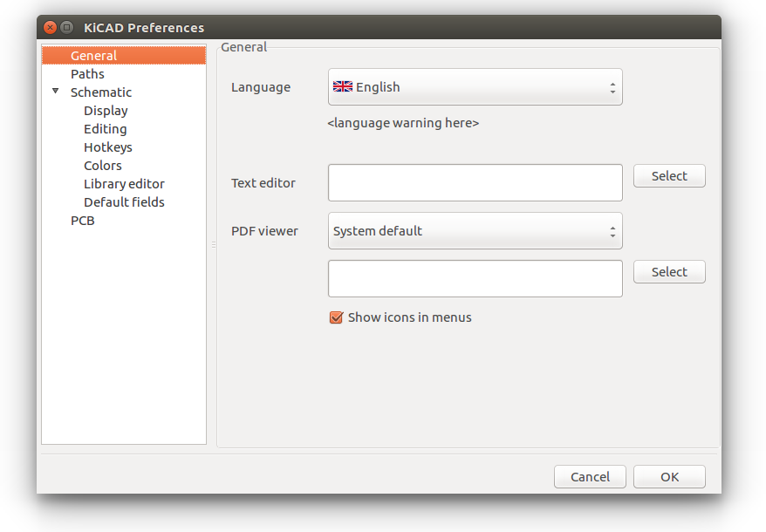Image resolution: width=766 pixels, height=532 pixels.
Task: Click the UK flag icon in Language
Action: tap(342, 87)
